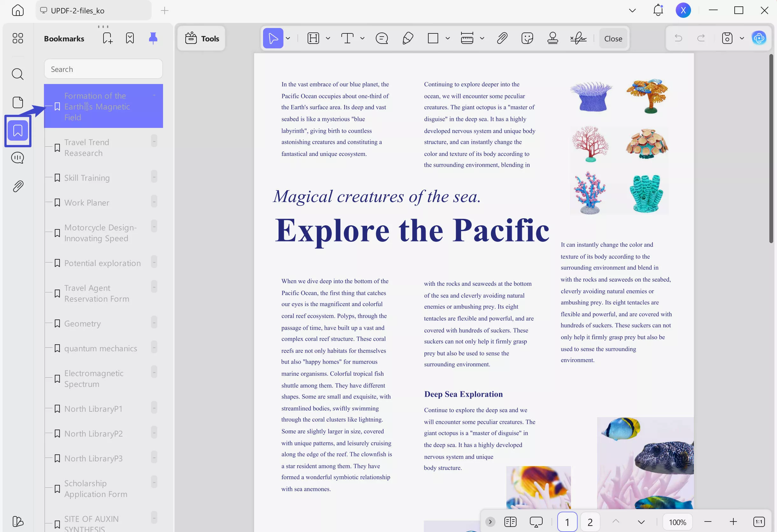Select the signature tool

[x=579, y=38]
